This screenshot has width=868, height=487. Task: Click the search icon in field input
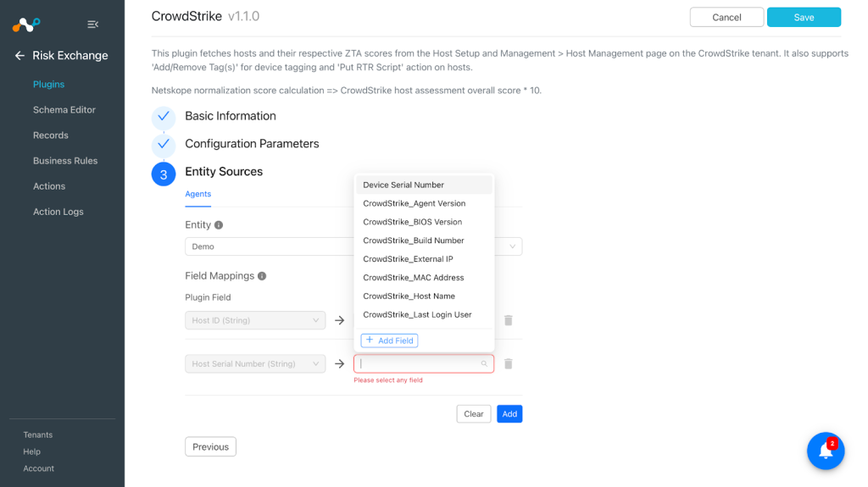pyautogui.click(x=484, y=363)
